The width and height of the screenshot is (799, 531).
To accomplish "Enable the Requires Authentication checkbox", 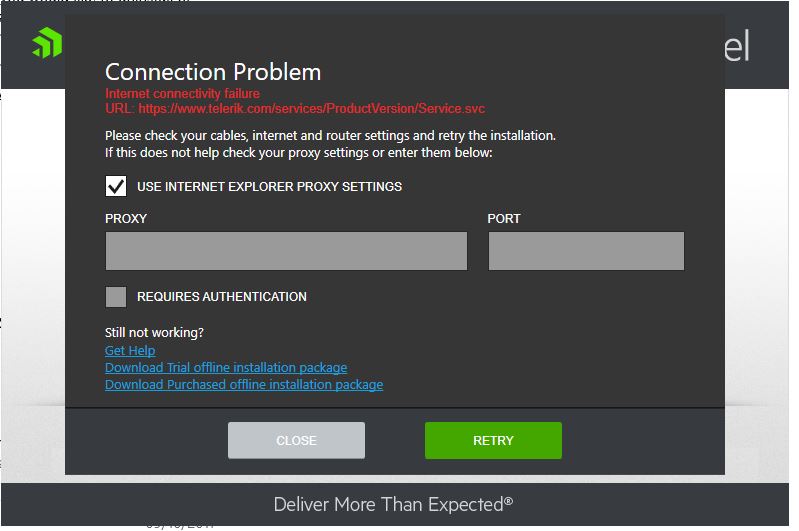I will click(116, 296).
